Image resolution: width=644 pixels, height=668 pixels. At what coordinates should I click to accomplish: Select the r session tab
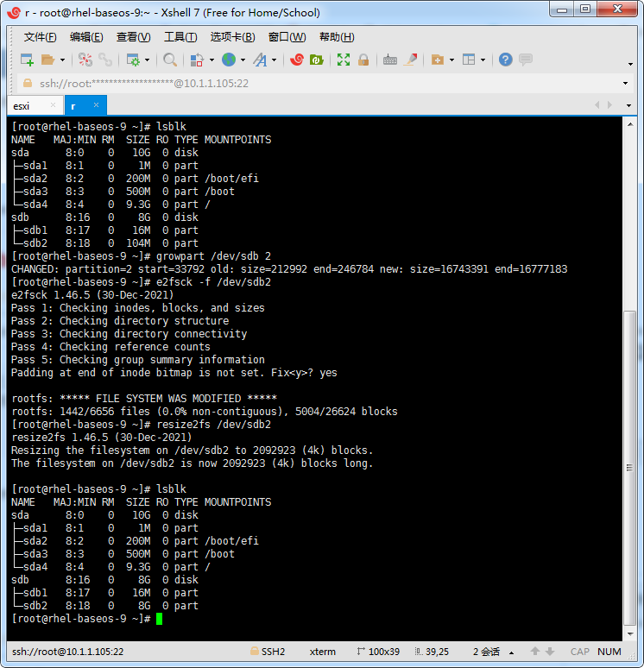pos(73,106)
